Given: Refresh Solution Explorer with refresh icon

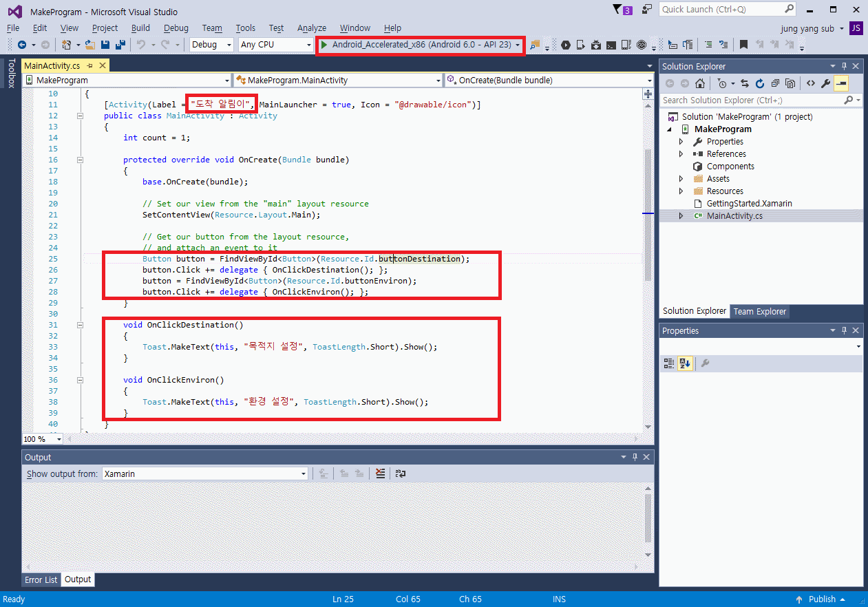Looking at the screenshot, I should coord(760,83).
